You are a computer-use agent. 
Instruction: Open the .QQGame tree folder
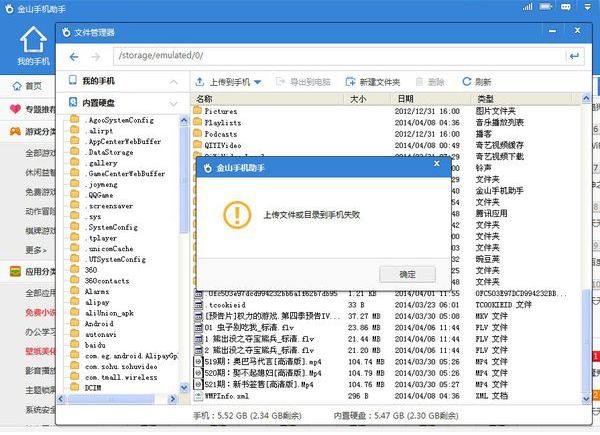(92, 195)
